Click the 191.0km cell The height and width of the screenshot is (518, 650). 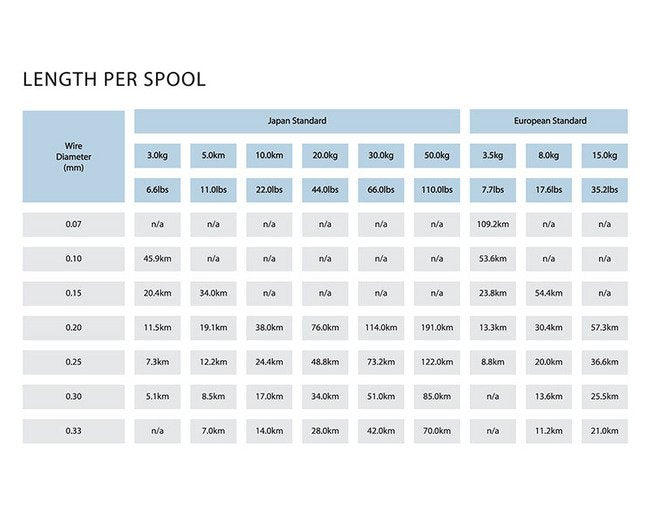(437, 328)
